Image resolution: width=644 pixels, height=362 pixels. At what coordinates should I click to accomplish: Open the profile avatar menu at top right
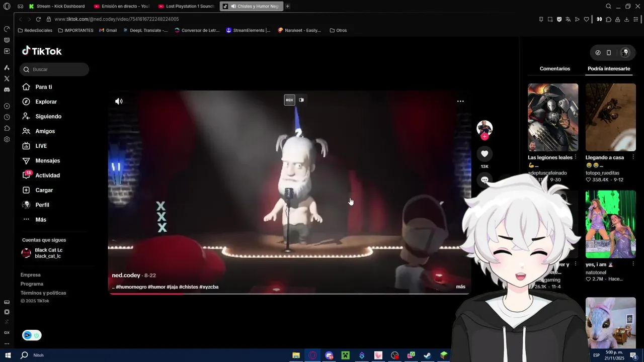[x=625, y=52]
